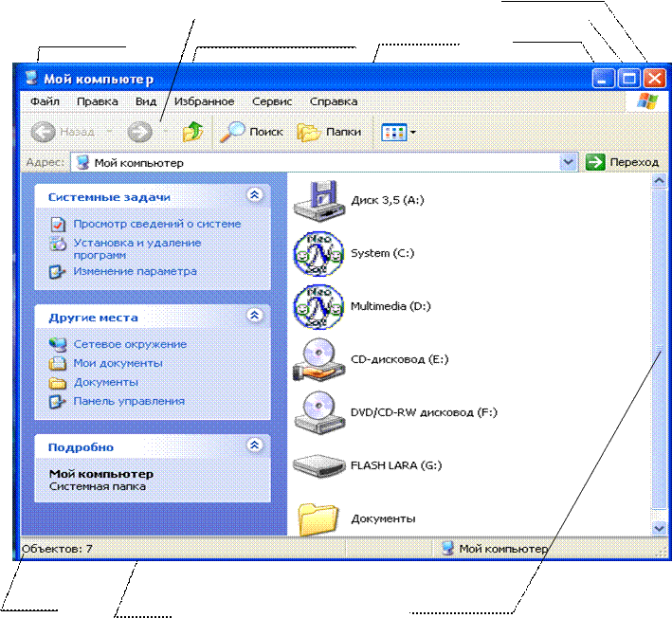
Task: Click the DVD/CD-RW дисковод (F:) label text
Action: (x=424, y=412)
